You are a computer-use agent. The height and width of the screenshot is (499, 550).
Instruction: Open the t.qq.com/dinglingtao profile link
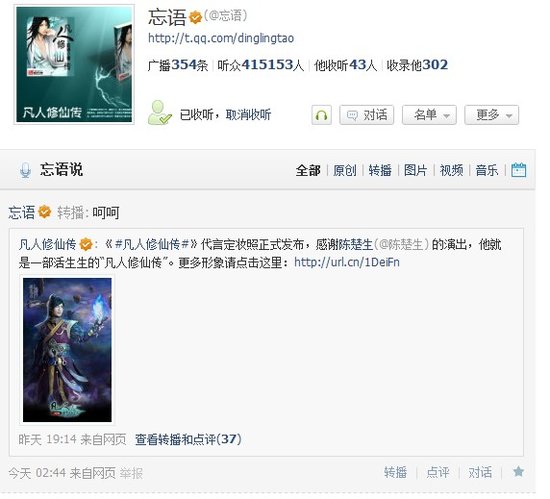[x=221, y=38]
